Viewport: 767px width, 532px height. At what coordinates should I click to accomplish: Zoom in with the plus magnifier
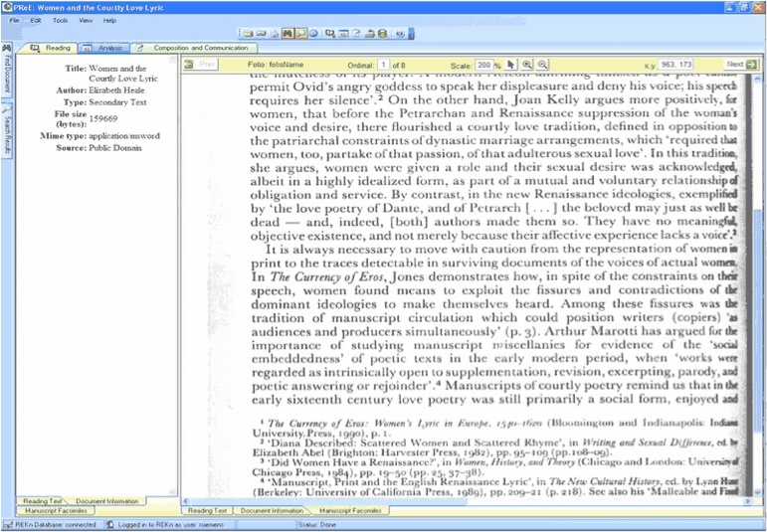(527, 65)
